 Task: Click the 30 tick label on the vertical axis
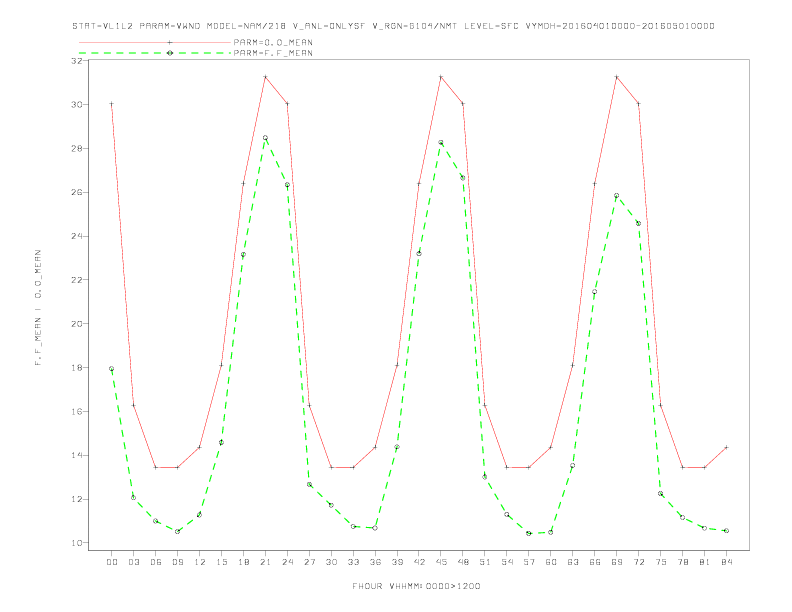(x=76, y=105)
